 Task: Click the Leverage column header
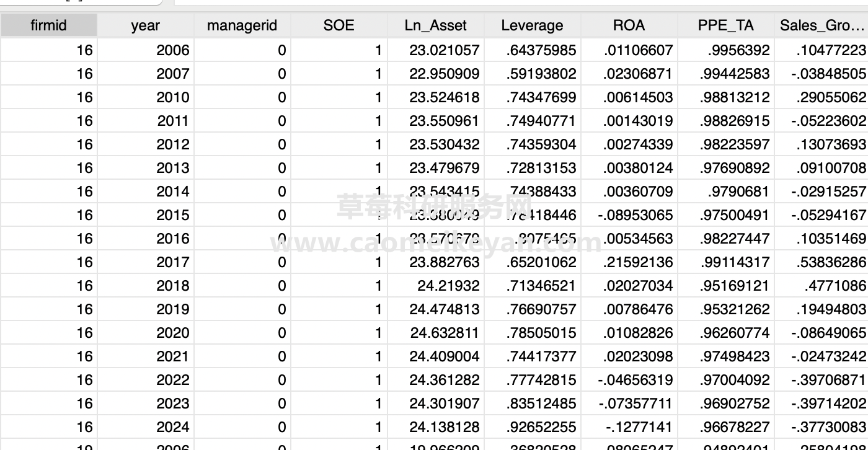pyautogui.click(x=532, y=25)
